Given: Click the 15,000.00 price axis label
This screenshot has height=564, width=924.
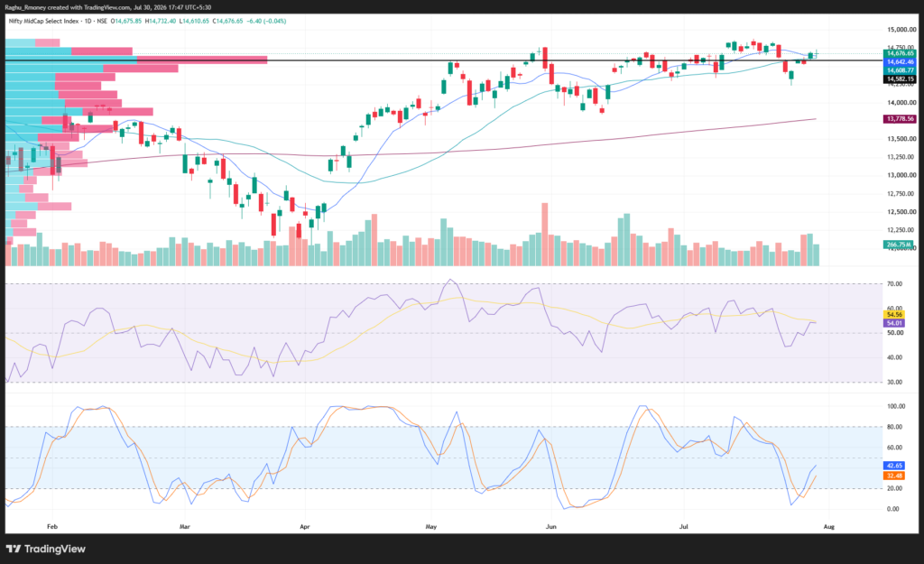Looking at the screenshot, I should 901,30.
